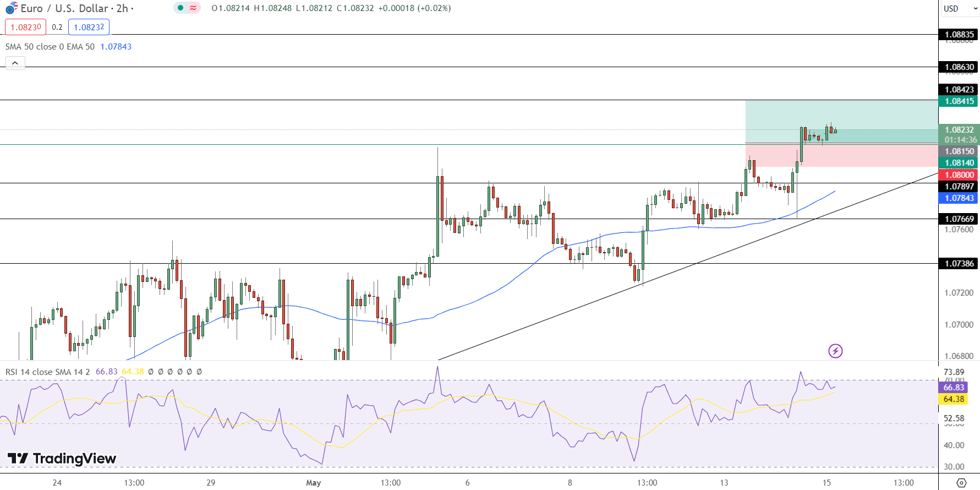The height and width of the screenshot is (490, 980).
Task: Click the 2h interval label
Action: [122, 8]
